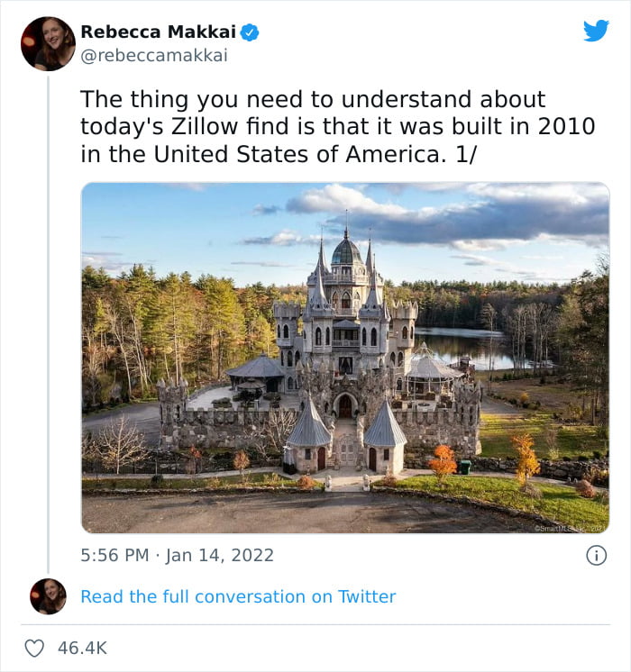The height and width of the screenshot is (672, 631).
Task: Click the castle's arched front entrance
Action: (345, 405)
